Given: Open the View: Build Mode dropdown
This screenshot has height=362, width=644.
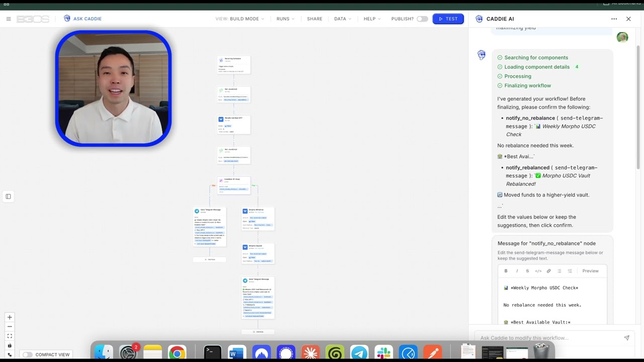Looking at the screenshot, I should point(240,19).
